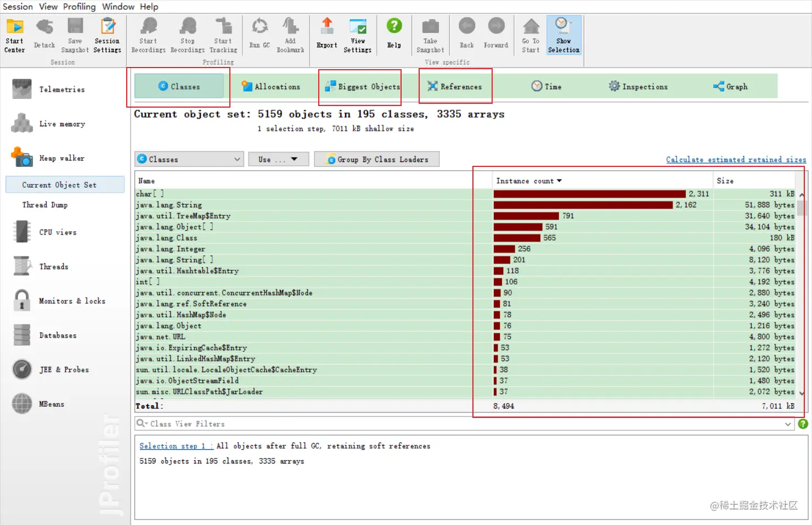812x525 pixels.
Task: Click the Stop Recordings icon
Action: pyautogui.click(x=188, y=36)
